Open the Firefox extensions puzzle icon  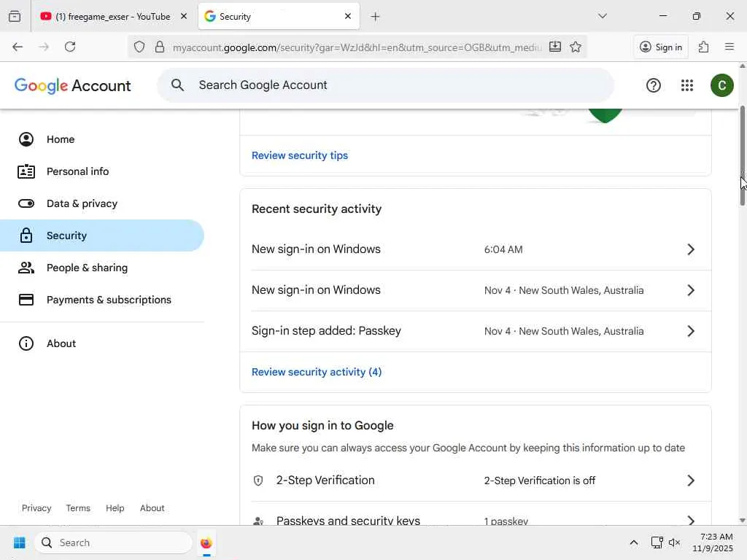(703, 47)
